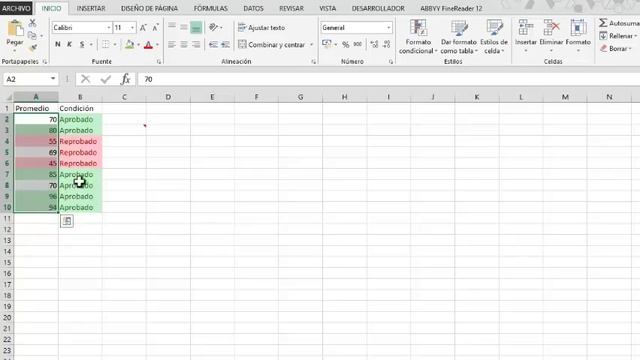Decrease font size with small A icon
The image size is (640, 360).
[156, 28]
